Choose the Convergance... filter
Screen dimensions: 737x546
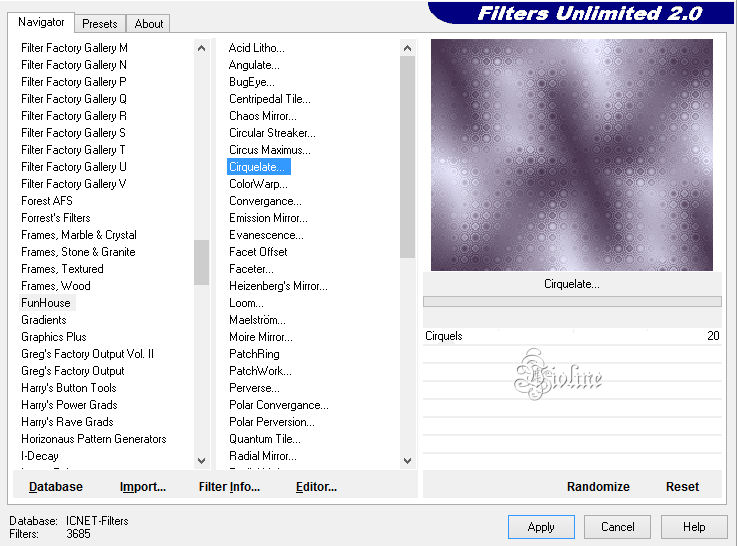coord(265,201)
